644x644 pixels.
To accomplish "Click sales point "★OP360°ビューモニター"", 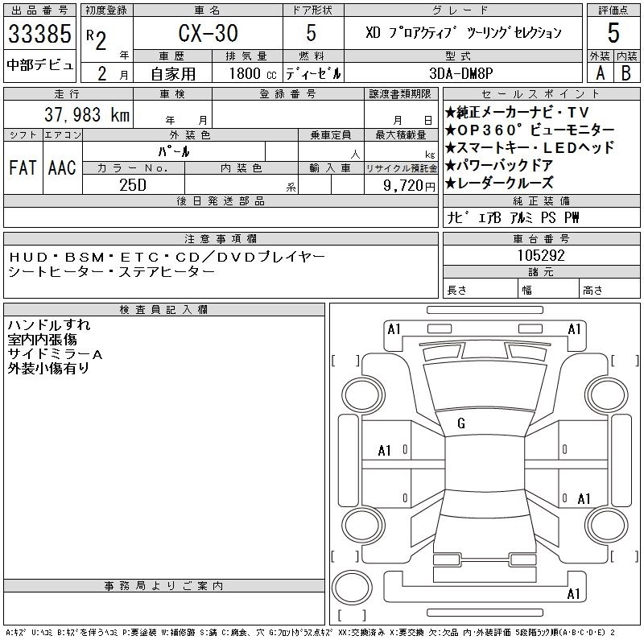I will pos(530,130).
